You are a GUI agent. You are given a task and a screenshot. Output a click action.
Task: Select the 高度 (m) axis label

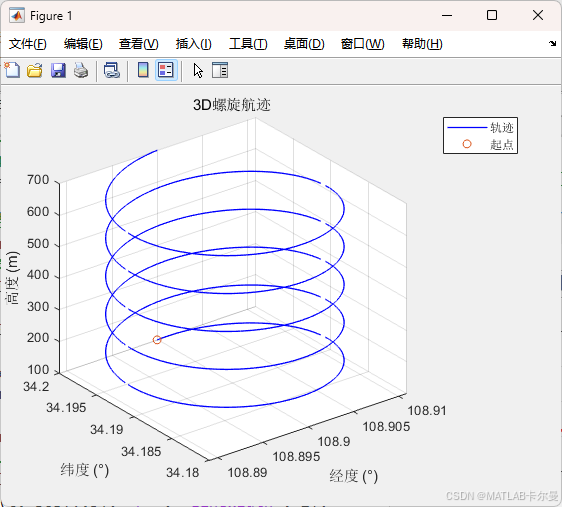[x=13, y=278]
